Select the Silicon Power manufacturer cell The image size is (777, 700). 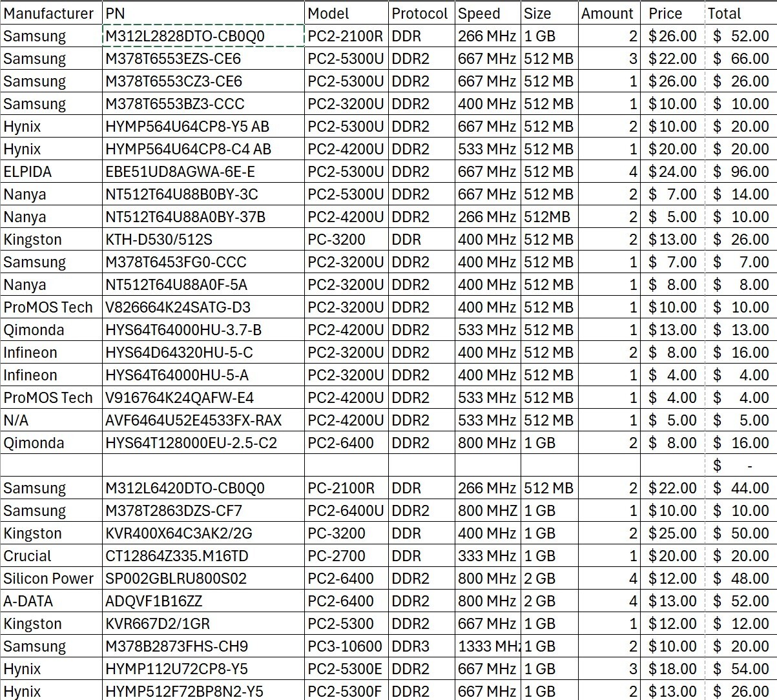pyautogui.click(x=52, y=579)
